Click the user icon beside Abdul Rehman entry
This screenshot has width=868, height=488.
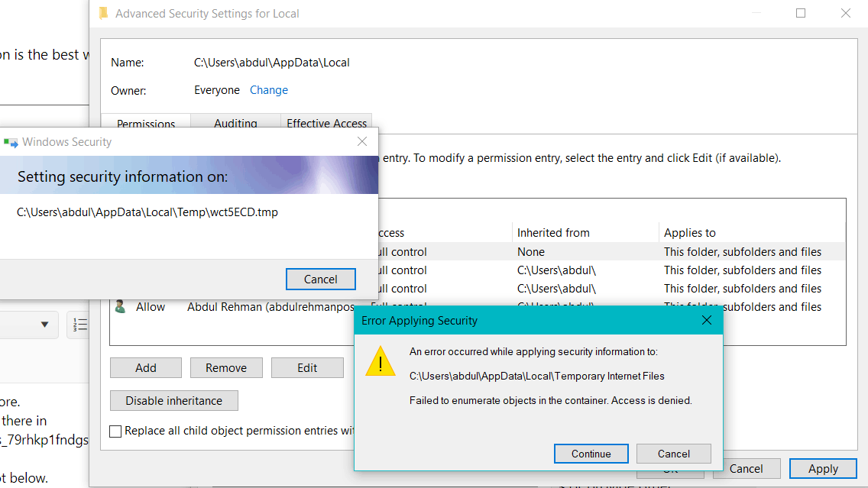coord(120,306)
